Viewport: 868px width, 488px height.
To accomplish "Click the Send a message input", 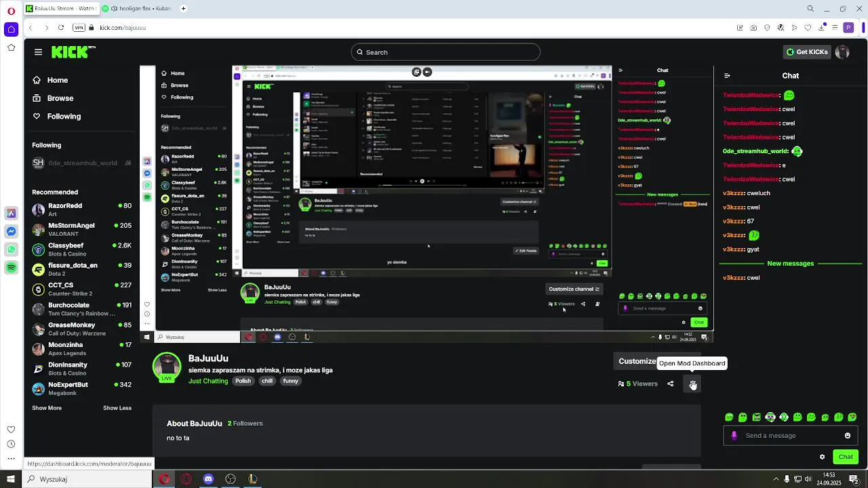I will pos(790,436).
